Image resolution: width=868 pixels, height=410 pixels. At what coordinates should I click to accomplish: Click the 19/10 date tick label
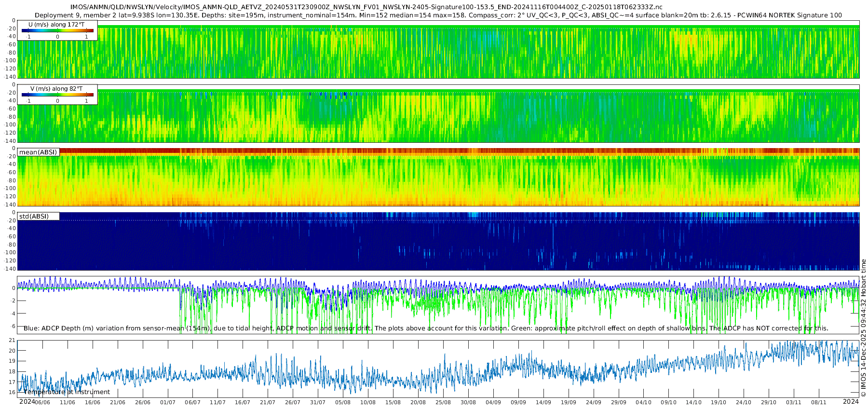(719, 402)
